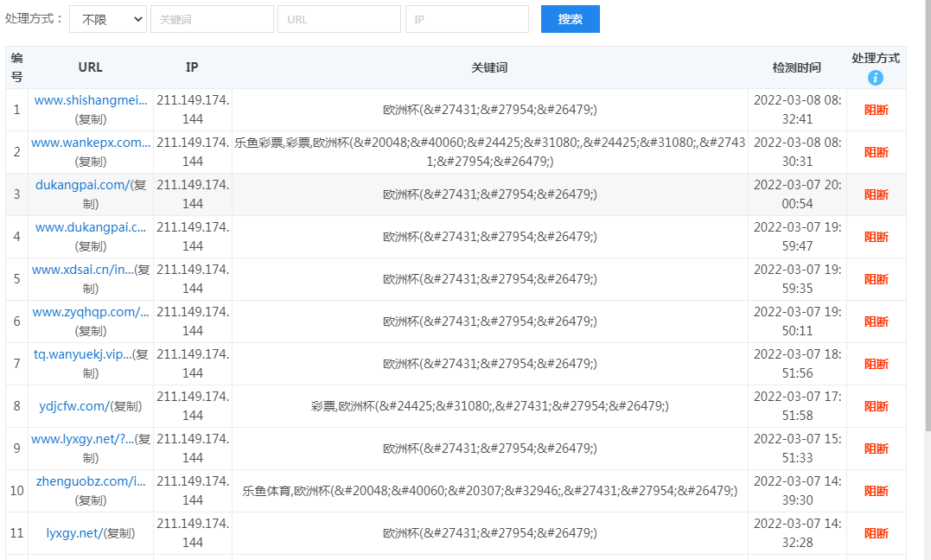Focus the URL search input field
The width and height of the screenshot is (931, 560).
339,19
